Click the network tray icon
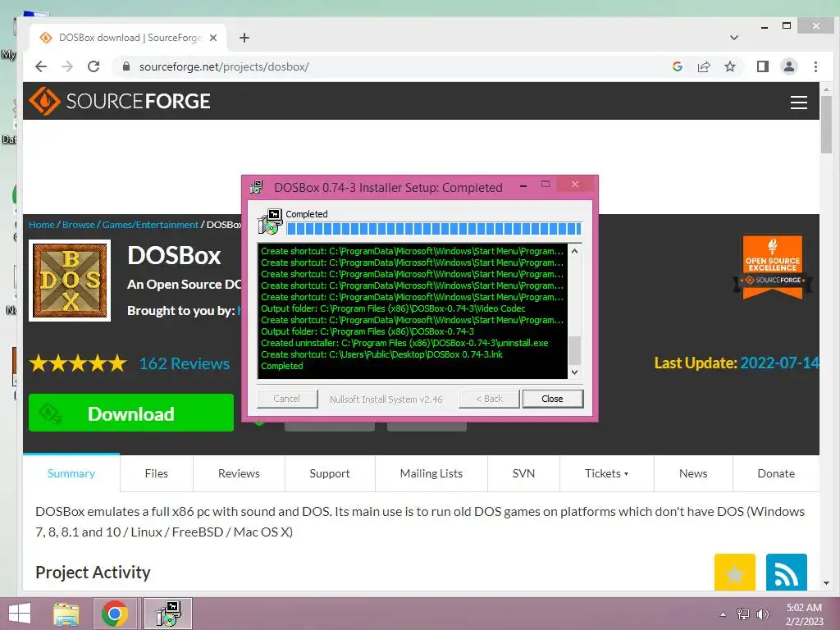Image resolution: width=840 pixels, height=630 pixels. [743, 614]
